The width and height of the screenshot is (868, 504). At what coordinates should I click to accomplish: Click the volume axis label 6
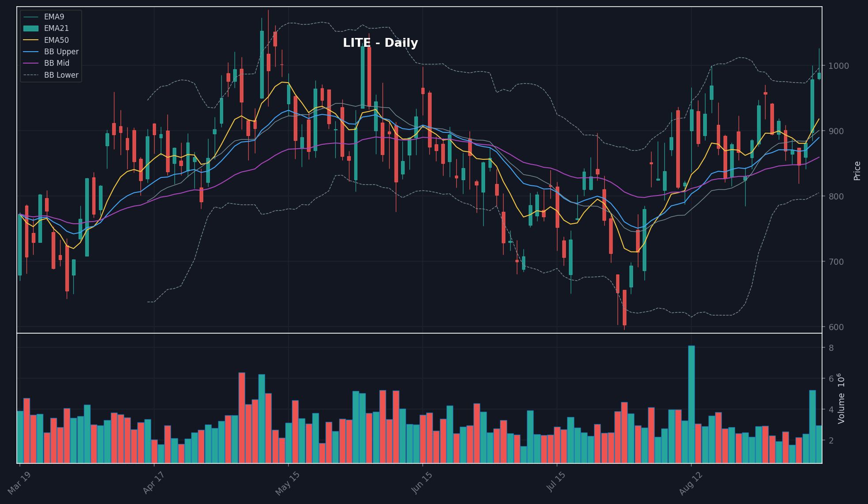pyautogui.click(x=831, y=379)
